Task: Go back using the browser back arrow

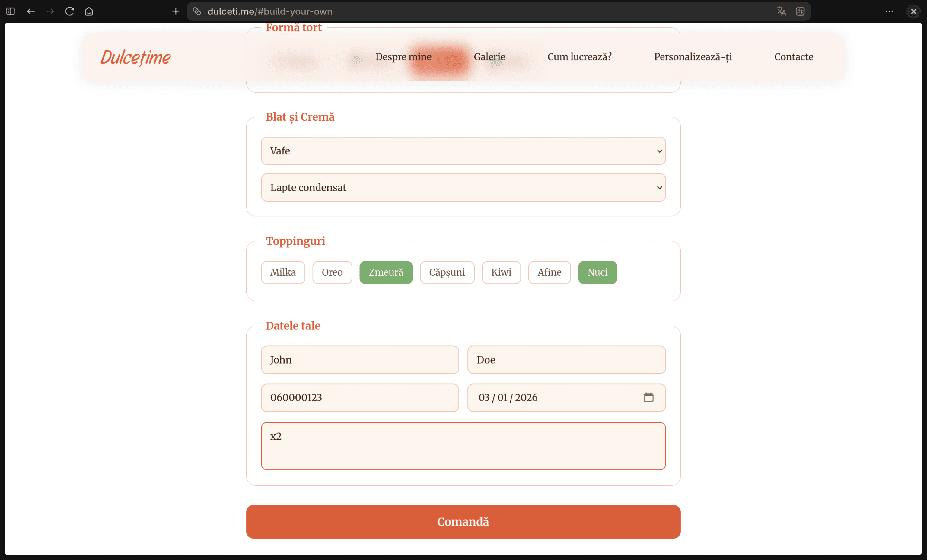Action: (31, 11)
